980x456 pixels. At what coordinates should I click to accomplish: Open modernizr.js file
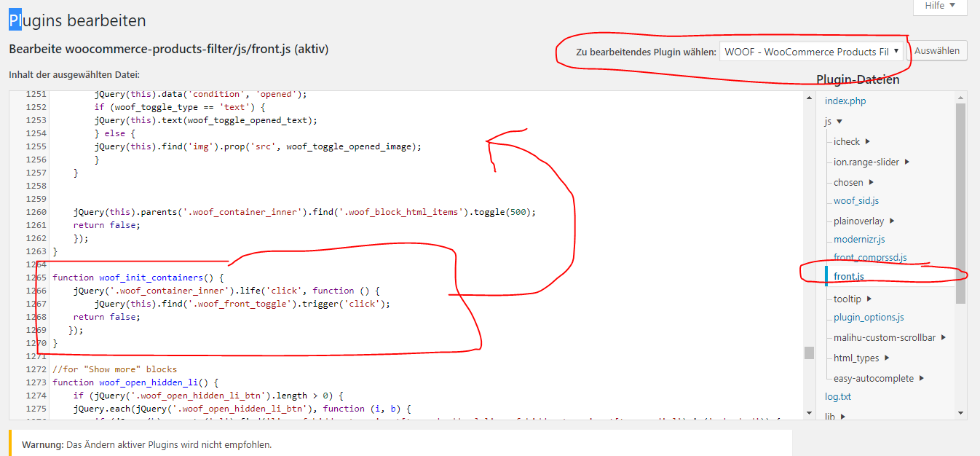859,240
